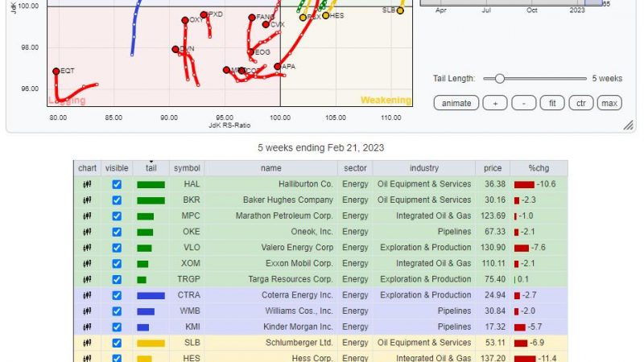Open the chart icon for BKR
644x362 pixels.
(87, 200)
